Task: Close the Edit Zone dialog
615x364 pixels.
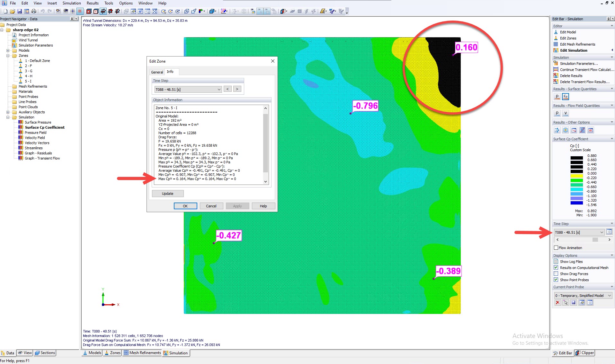Action: click(272, 61)
